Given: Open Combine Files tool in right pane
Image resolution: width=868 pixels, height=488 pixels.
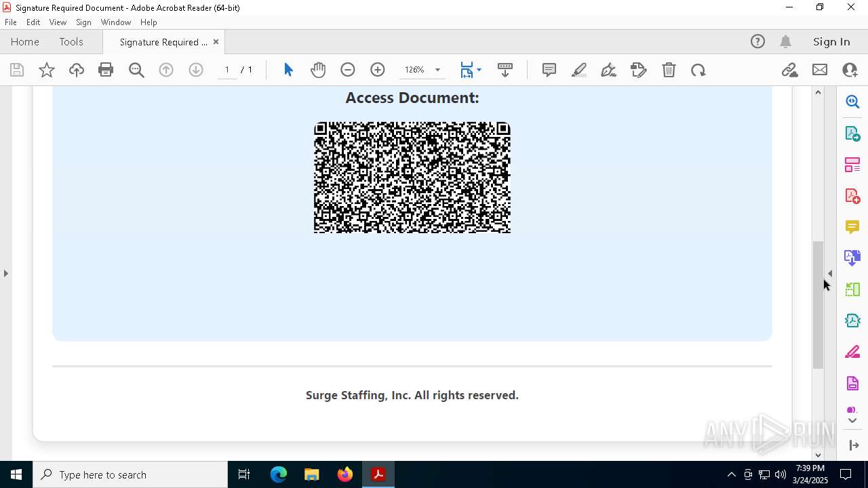Looking at the screenshot, I should pos(852,258).
